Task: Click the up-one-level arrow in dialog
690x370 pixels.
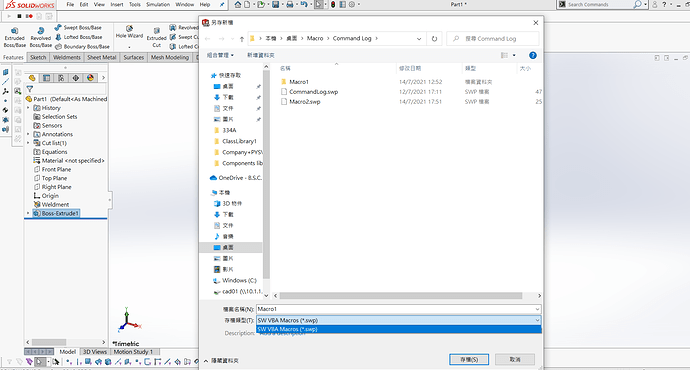Action: (x=242, y=39)
